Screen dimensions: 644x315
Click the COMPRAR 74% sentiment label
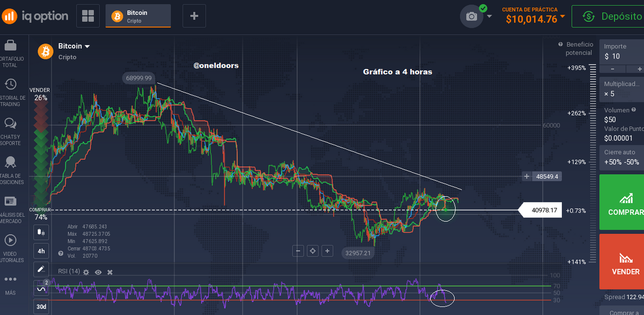point(40,213)
